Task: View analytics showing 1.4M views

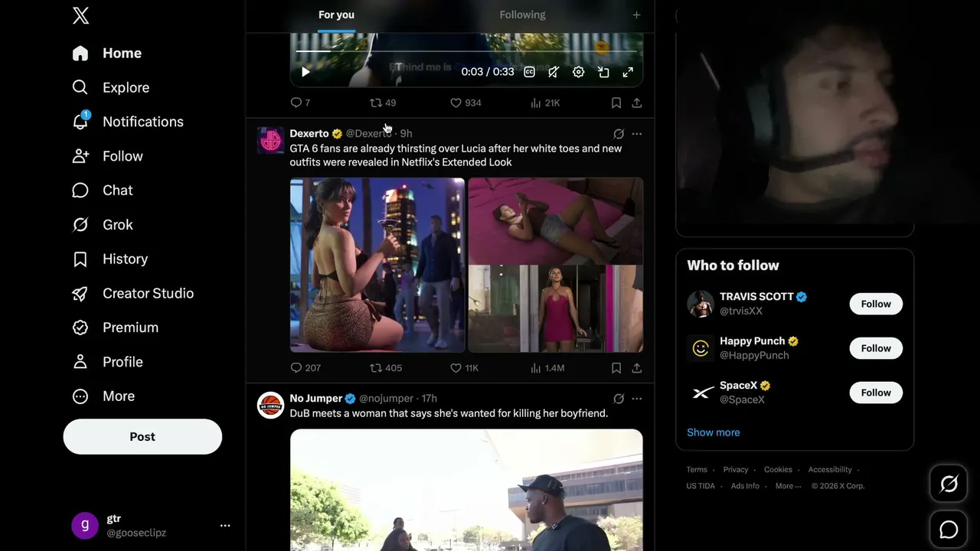Action: pos(547,368)
